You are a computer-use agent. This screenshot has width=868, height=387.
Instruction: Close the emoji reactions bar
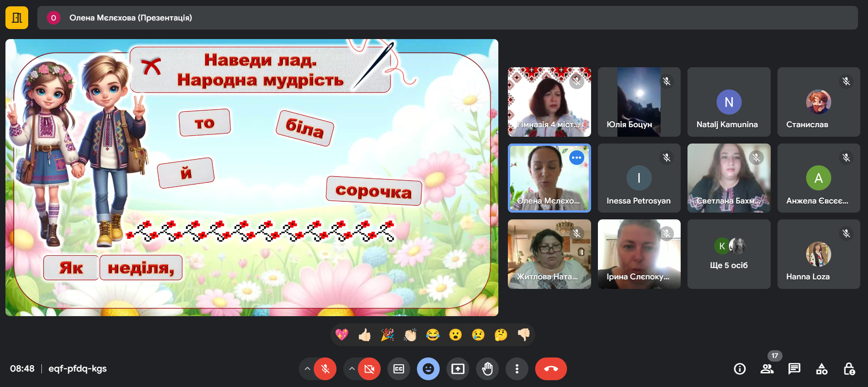coord(428,369)
